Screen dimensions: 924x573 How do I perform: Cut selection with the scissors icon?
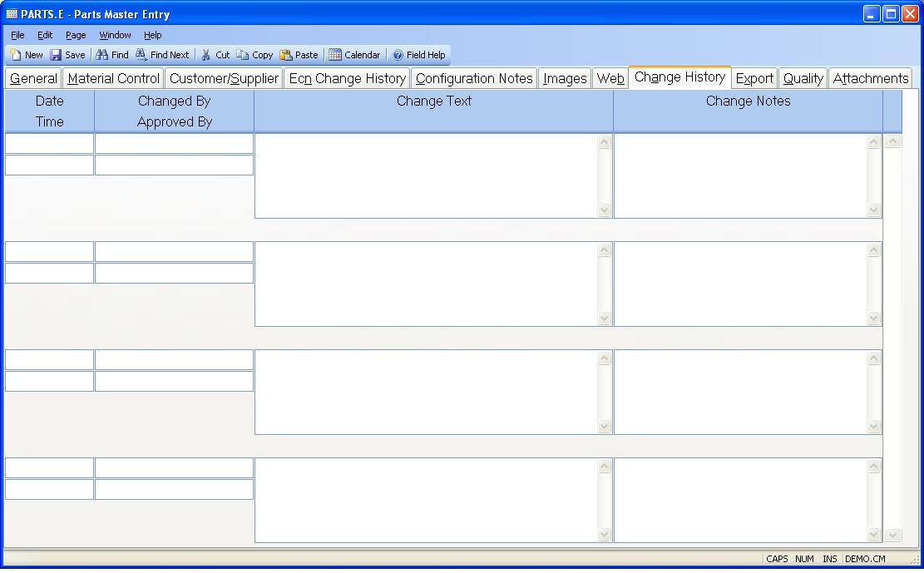(x=206, y=55)
